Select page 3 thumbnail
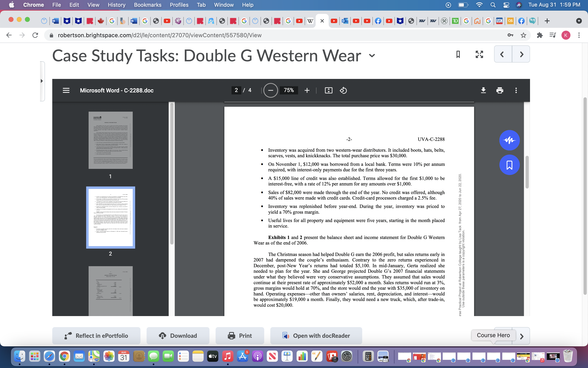This screenshot has width=588, height=368. (x=110, y=291)
